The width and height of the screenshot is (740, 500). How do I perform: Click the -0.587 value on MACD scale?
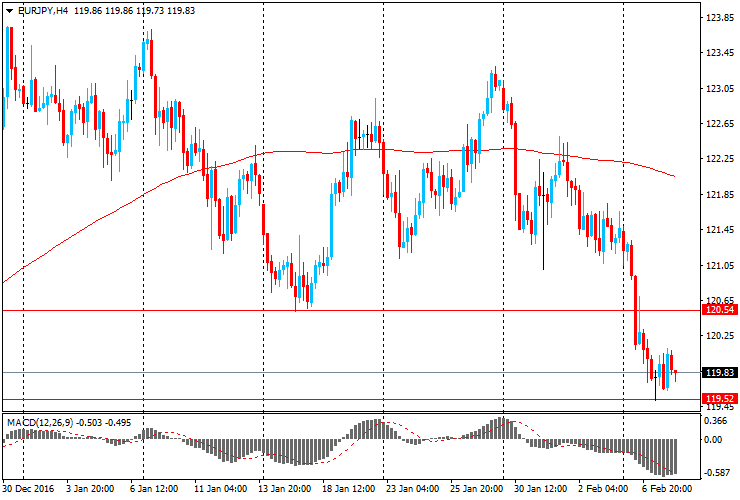pos(718,474)
